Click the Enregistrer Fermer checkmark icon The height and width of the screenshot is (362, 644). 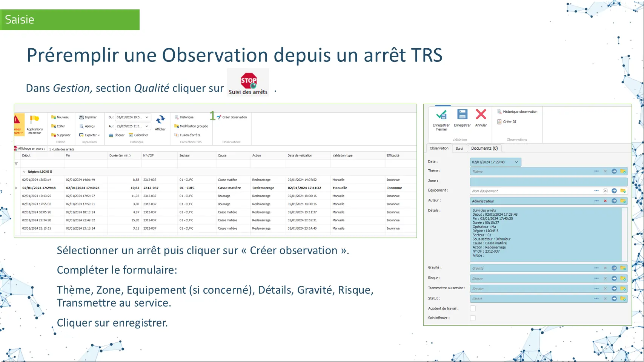[x=441, y=115]
